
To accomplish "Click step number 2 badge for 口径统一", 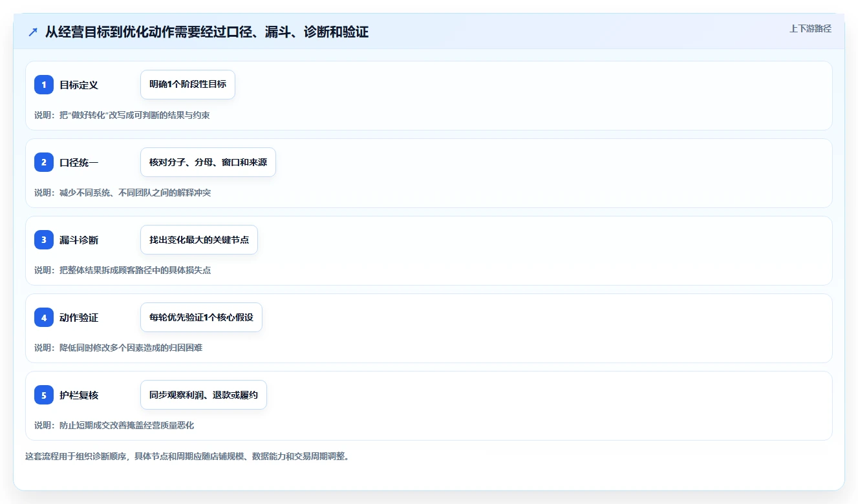I will pos(44,162).
